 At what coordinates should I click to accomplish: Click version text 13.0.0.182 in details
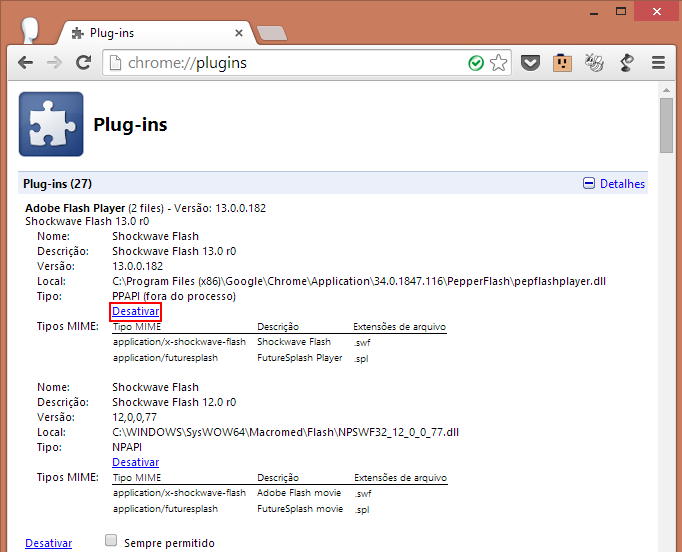[x=137, y=266]
